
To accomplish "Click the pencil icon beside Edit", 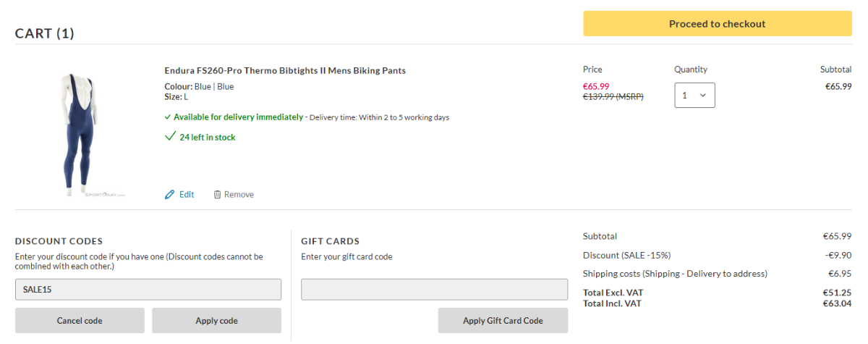I will pyautogui.click(x=170, y=194).
